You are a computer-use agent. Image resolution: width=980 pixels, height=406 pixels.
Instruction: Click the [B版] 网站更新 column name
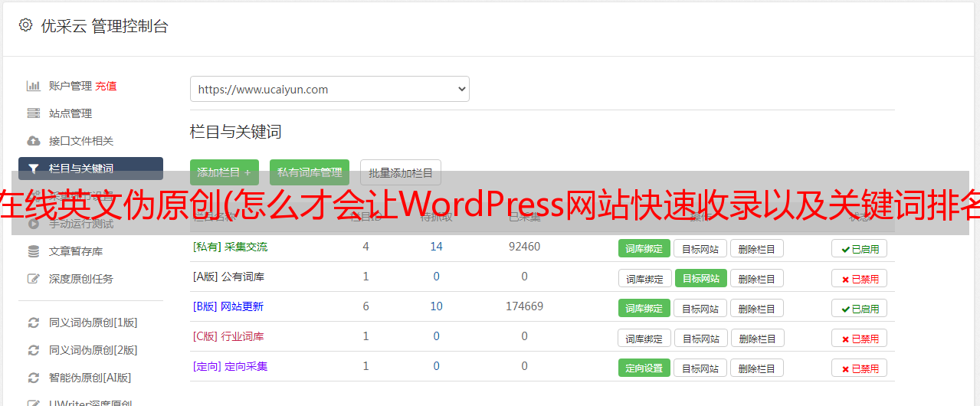(228, 306)
